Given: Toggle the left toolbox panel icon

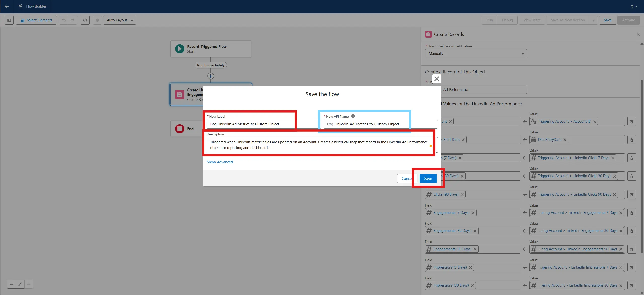Looking at the screenshot, I should coord(9,20).
